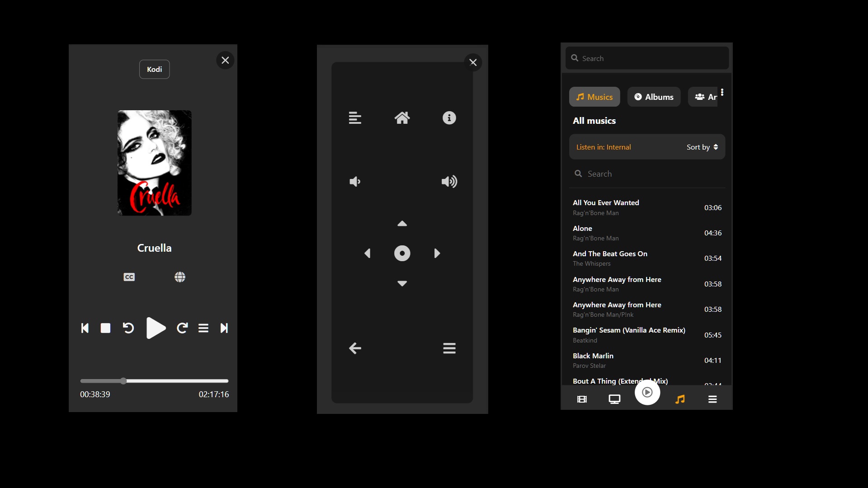This screenshot has height=488, width=868.
Task: Switch to the Albums tab
Action: 654,97
